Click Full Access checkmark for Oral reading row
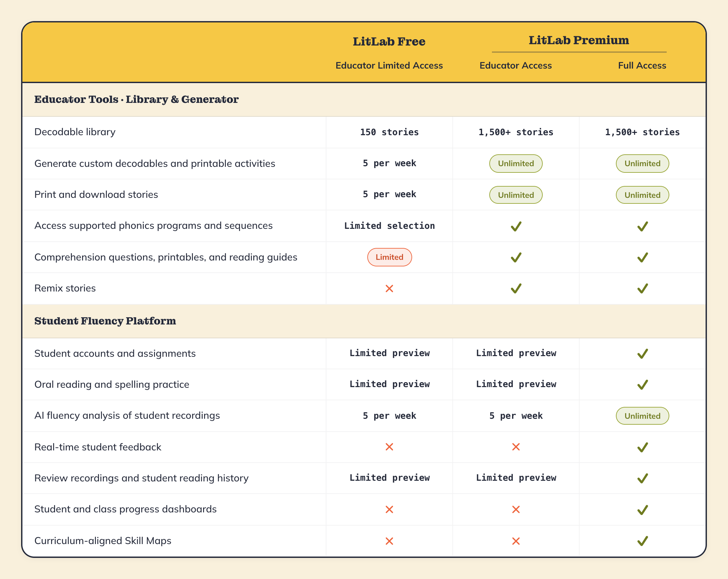 tap(642, 384)
